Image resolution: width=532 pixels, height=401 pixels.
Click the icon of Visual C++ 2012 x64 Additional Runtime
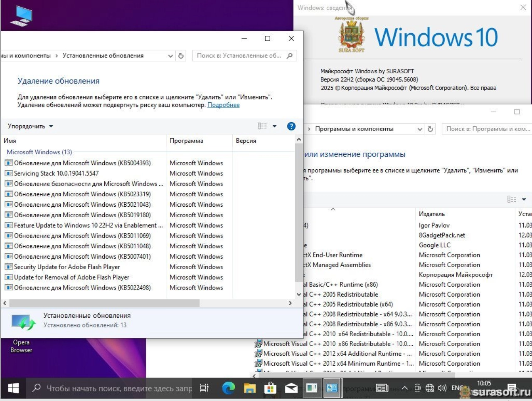point(258,354)
